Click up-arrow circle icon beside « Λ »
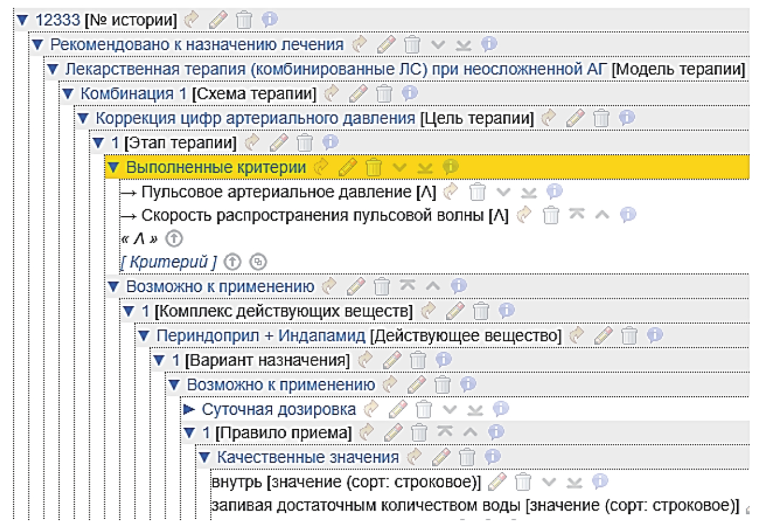 point(173,238)
